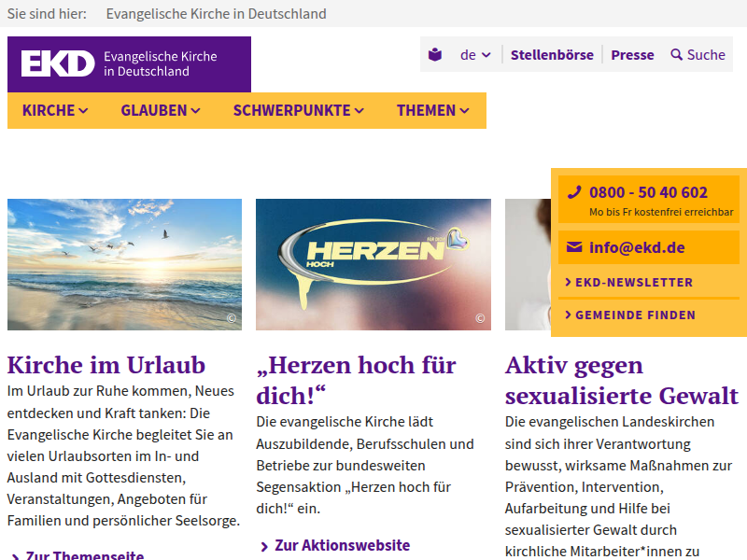Viewport: 747px width, 560px height.
Task: Click copyright icon on Herzen image
Action: (x=480, y=318)
